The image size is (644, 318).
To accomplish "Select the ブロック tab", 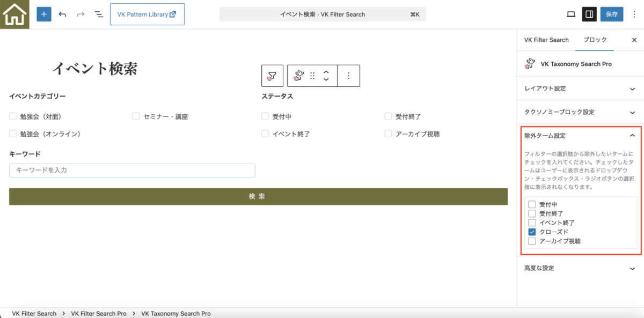I will (595, 40).
